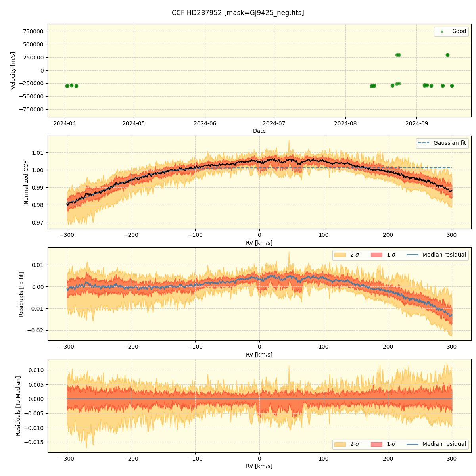Select the 2024-06 date tick label

click(205, 123)
